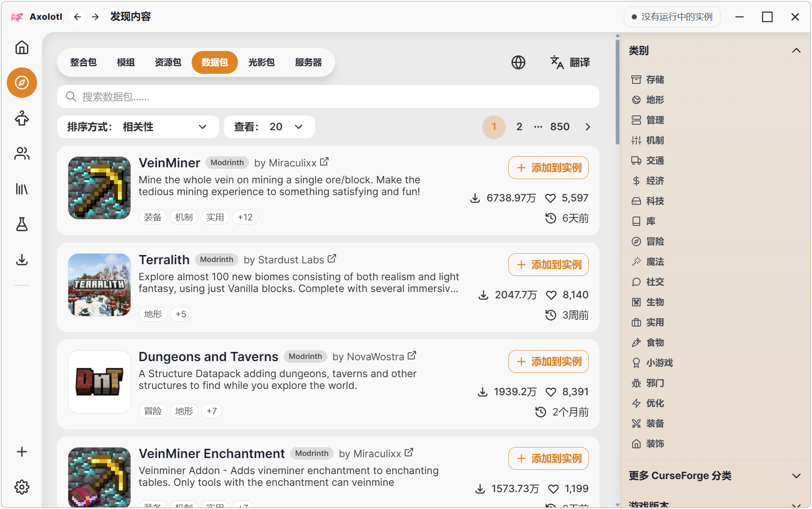The height and width of the screenshot is (509, 812).
Task: Open the settings gear icon
Action: pos(22,487)
